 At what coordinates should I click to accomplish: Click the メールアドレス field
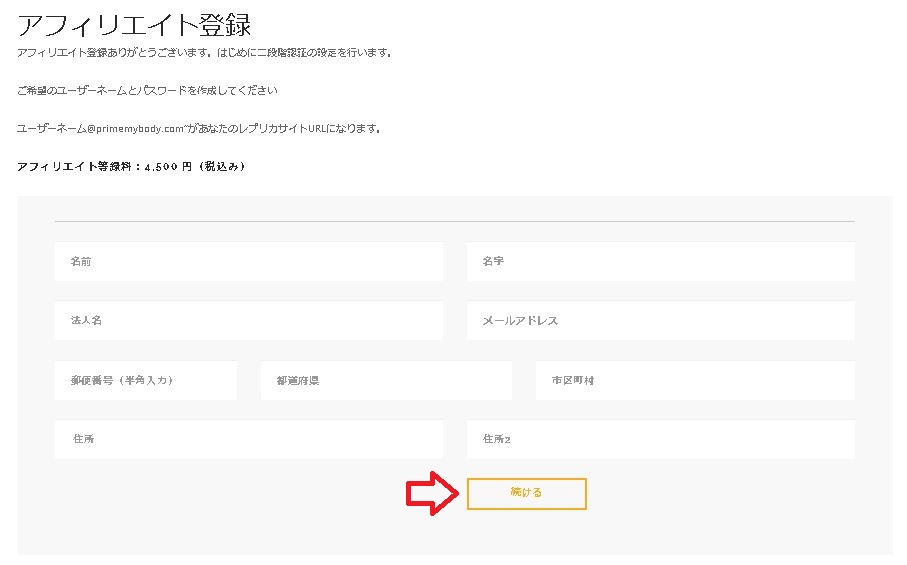(660, 321)
